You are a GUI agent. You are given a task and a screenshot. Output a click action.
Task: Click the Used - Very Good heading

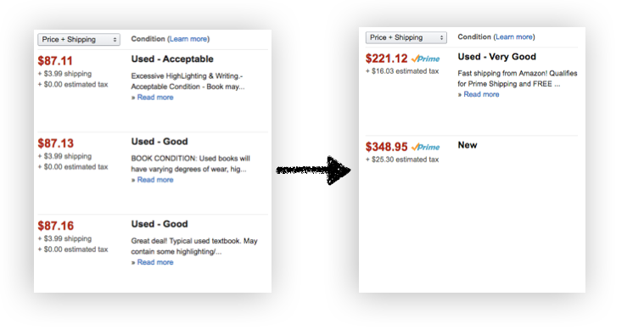tap(497, 57)
